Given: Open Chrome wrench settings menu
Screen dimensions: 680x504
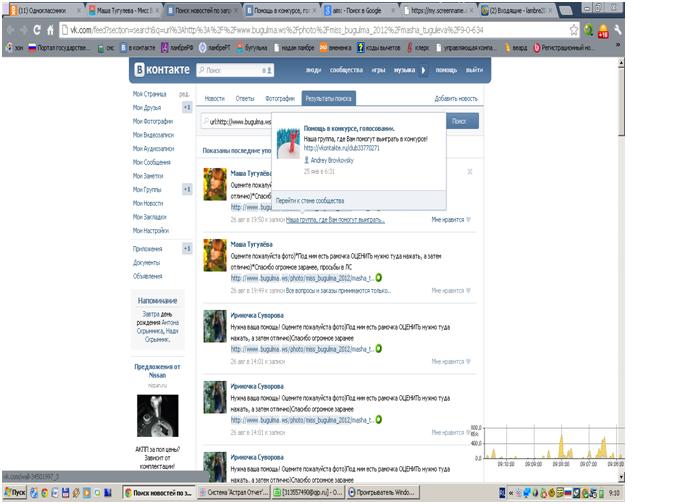Looking at the screenshot, I should [618, 30].
